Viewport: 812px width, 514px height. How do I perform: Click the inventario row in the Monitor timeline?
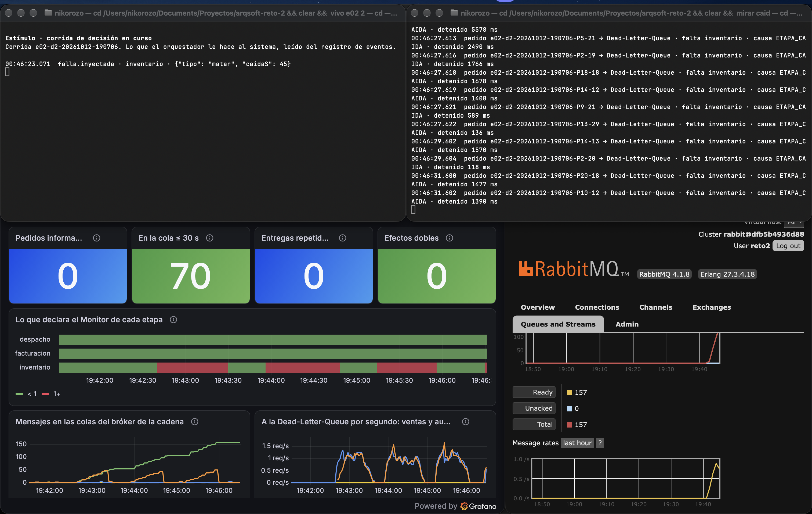(273, 368)
